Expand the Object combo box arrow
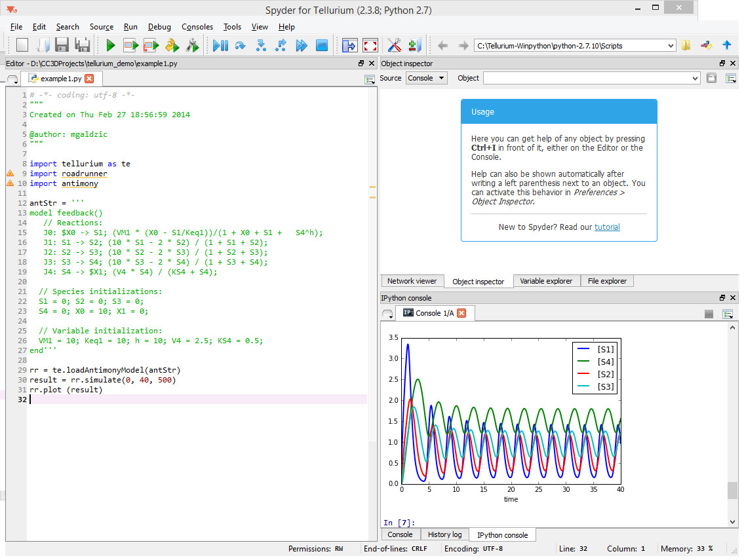 (x=695, y=78)
